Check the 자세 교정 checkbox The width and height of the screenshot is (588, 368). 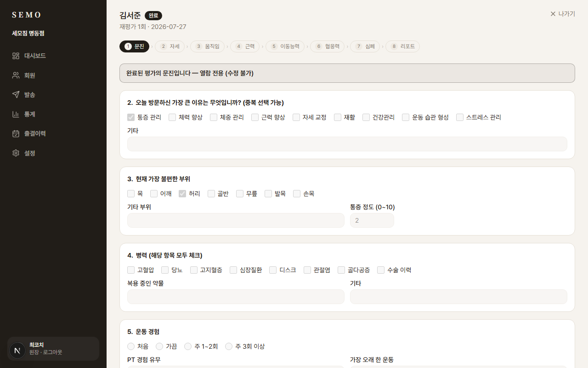tap(296, 117)
